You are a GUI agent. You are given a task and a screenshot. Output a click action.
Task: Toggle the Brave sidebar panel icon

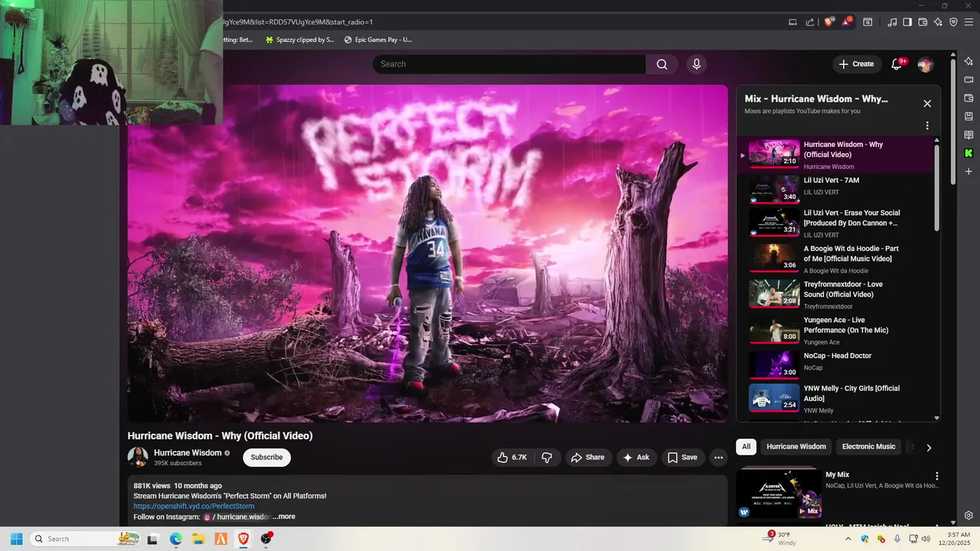tap(907, 22)
